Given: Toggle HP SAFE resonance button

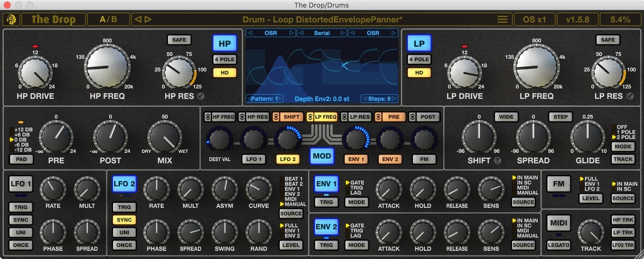Looking at the screenshot, I should click(x=179, y=40).
